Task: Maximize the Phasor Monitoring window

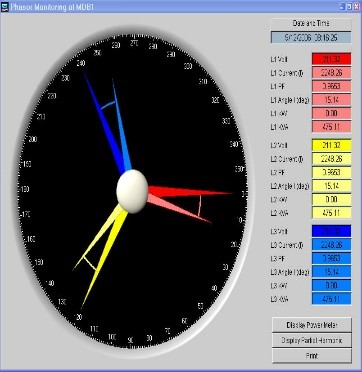Action: tap(349, 7)
